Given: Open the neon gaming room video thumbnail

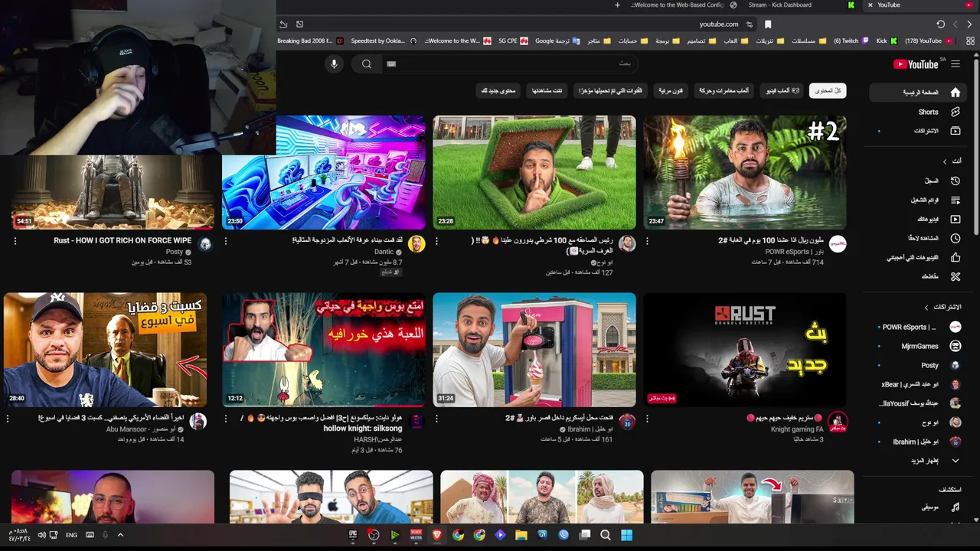Looking at the screenshot, I should [324, 172].
